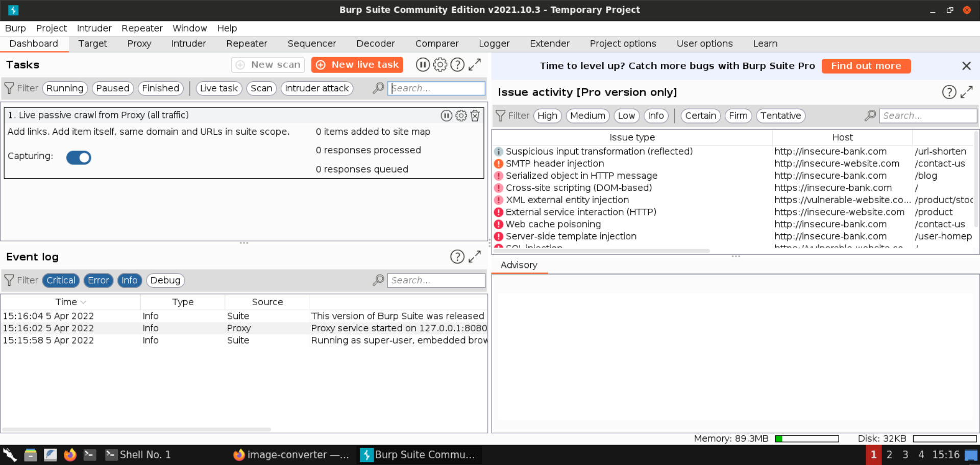Open help for Event log panel
Image resolution: width=980 pixels, height=465 pixels.
[x=457, y=257]
